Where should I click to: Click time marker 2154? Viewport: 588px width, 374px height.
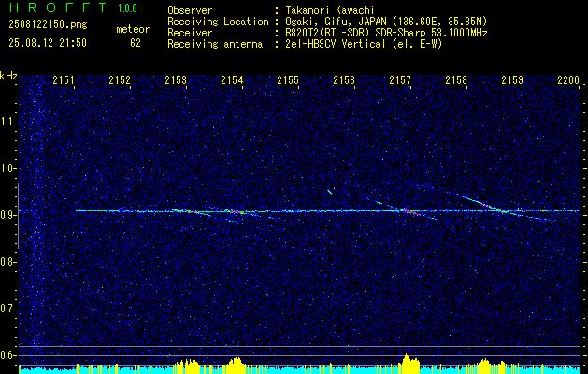pos(232,79)
